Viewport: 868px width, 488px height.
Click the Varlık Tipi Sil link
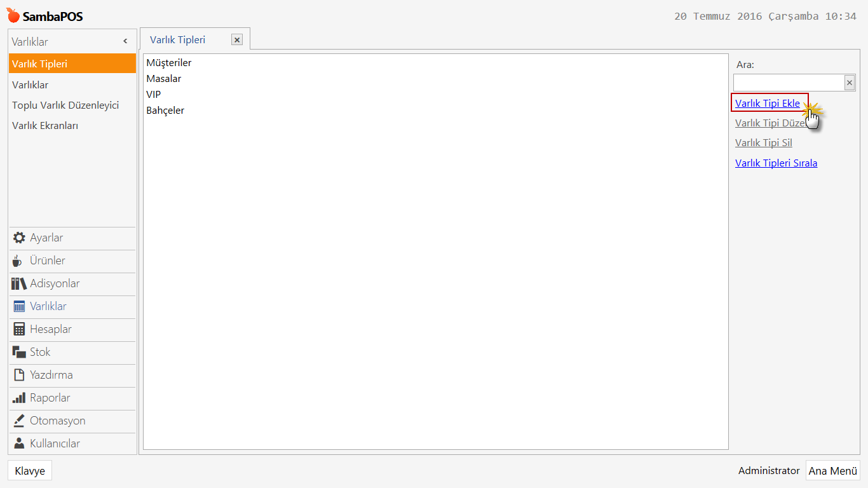coord(764,143)
